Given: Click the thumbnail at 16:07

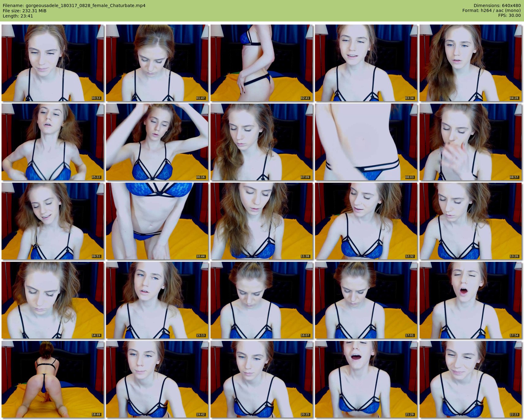Looking at the screenshot, I should pos(261,300).
